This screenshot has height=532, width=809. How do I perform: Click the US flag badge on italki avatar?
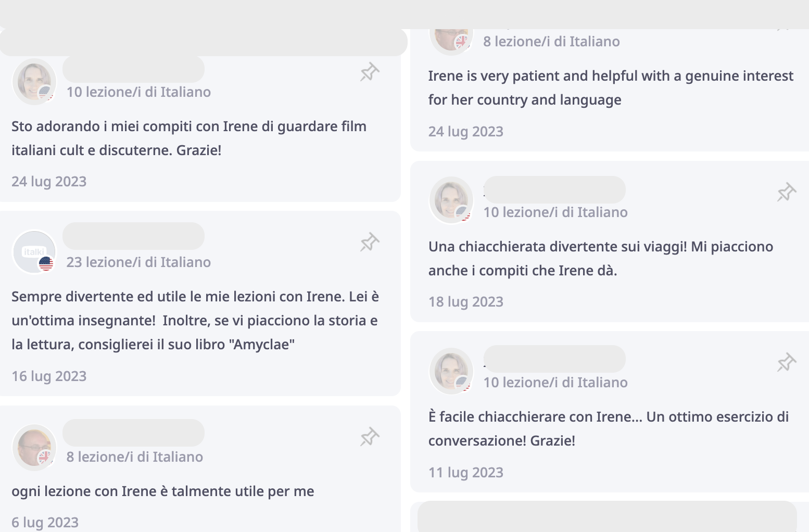click(x=46, y=264)
